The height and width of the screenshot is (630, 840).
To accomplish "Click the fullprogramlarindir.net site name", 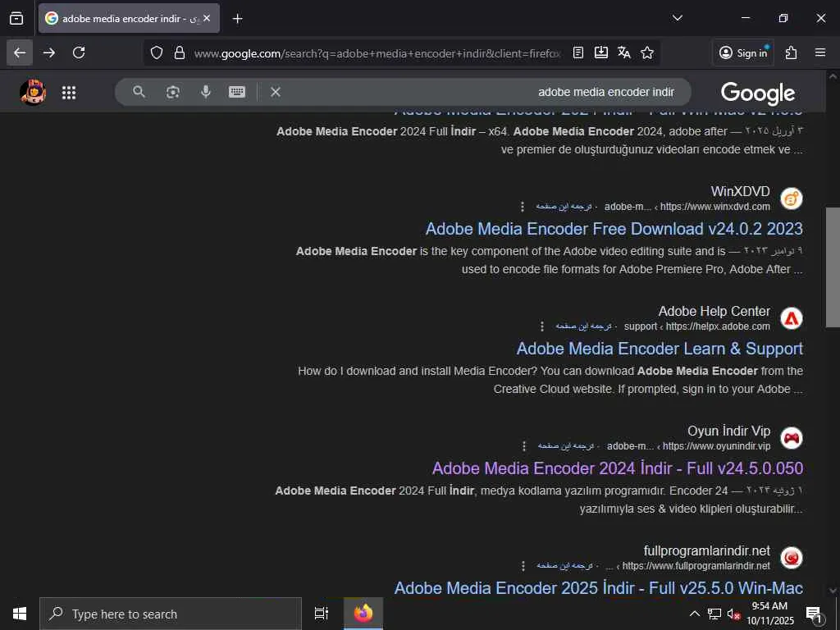I will pyautogui.click(x=706, y=550).
